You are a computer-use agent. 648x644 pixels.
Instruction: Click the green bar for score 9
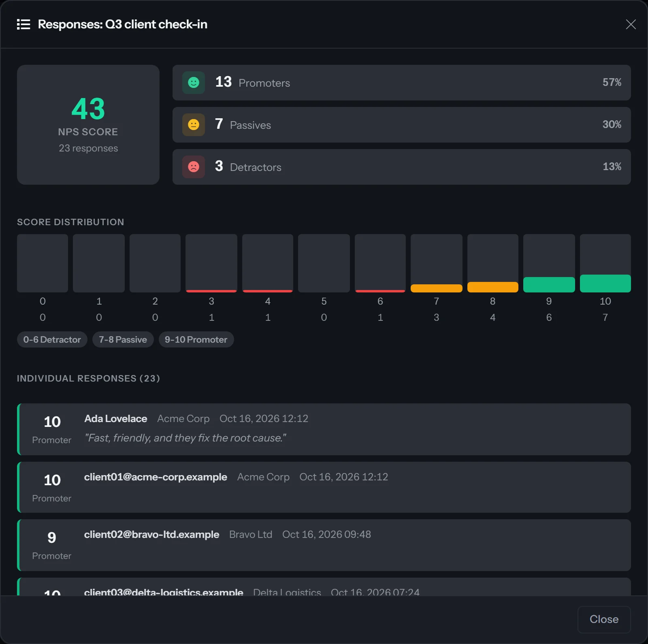tap(549, 285)
